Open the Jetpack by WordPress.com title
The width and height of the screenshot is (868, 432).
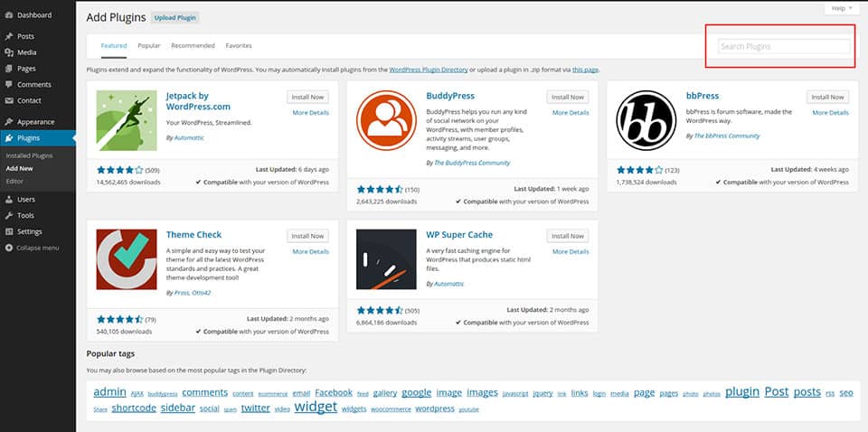pyautogui.click(x=198, y=101)
